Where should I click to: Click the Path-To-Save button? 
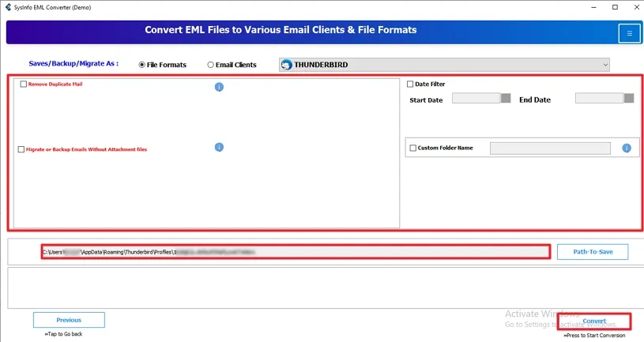tap(593, 252)
